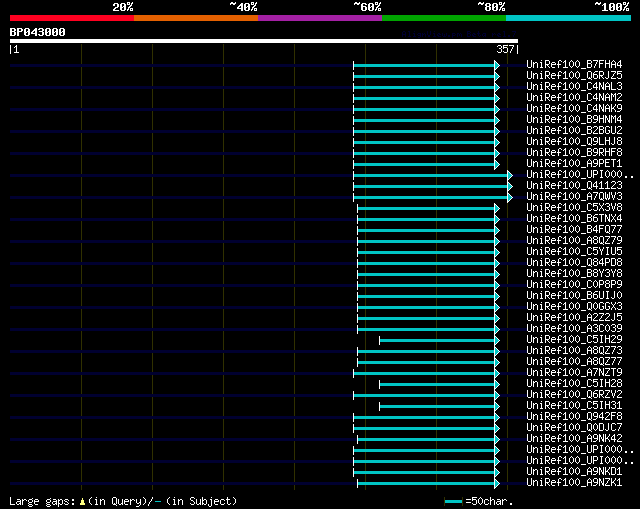Choose the UniRef100_A9PET1 row label

(x=574, y=163)
